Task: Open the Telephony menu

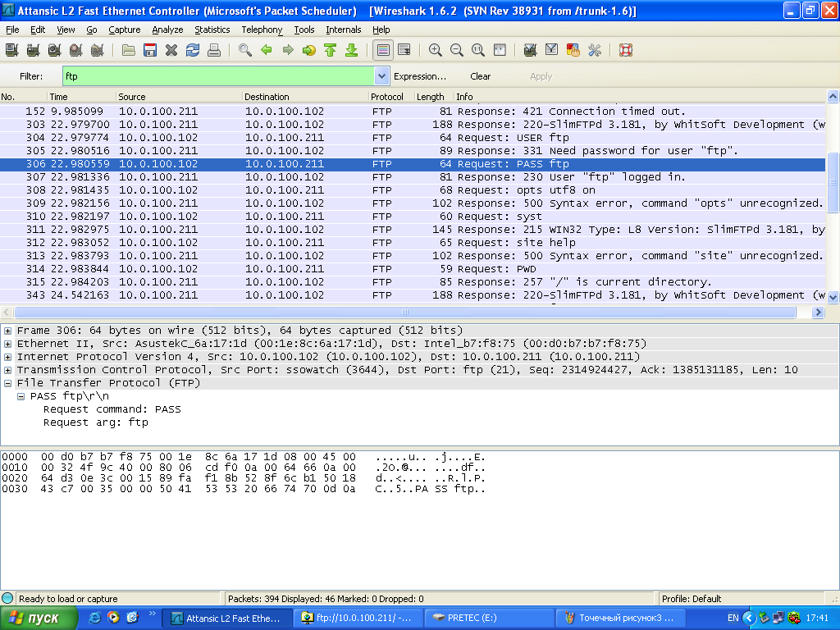Action: 262,30
